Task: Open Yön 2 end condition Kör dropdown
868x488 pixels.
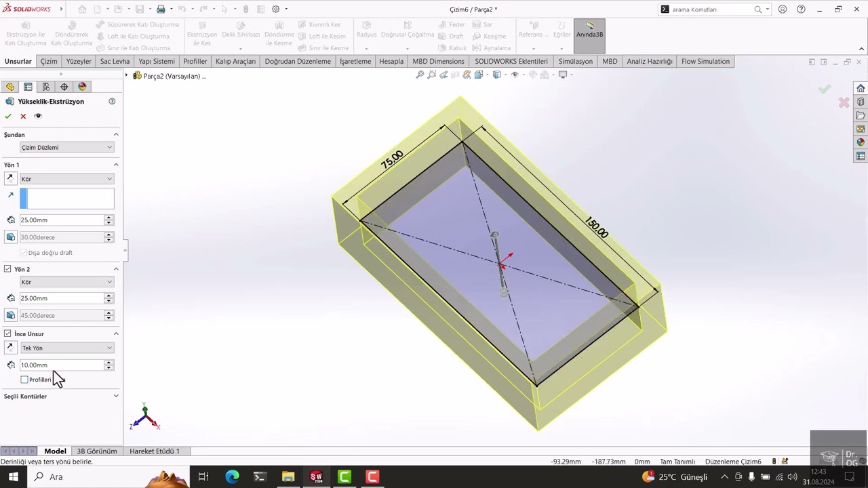Action: coord(66,282)
